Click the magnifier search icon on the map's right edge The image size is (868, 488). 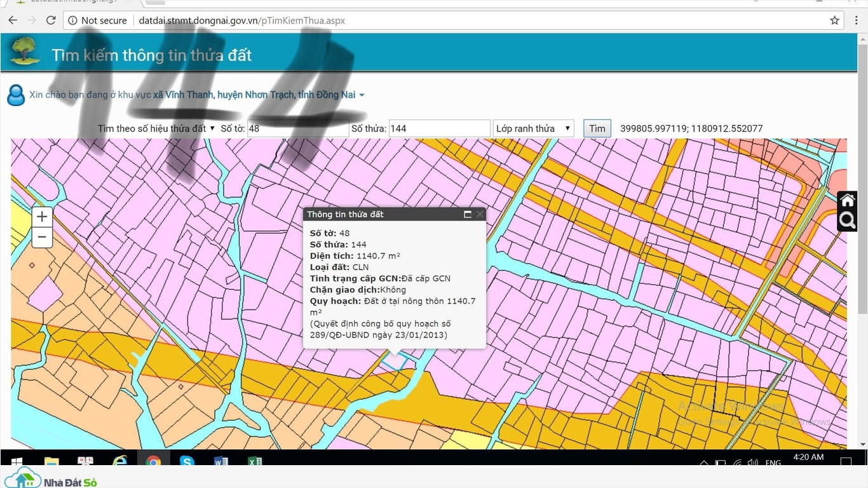pyautogui.click(x=847, y=221)
